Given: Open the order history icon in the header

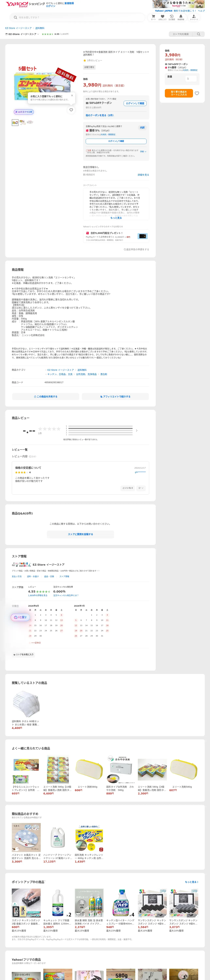Looking at the screenshot, I should point(172,17).
